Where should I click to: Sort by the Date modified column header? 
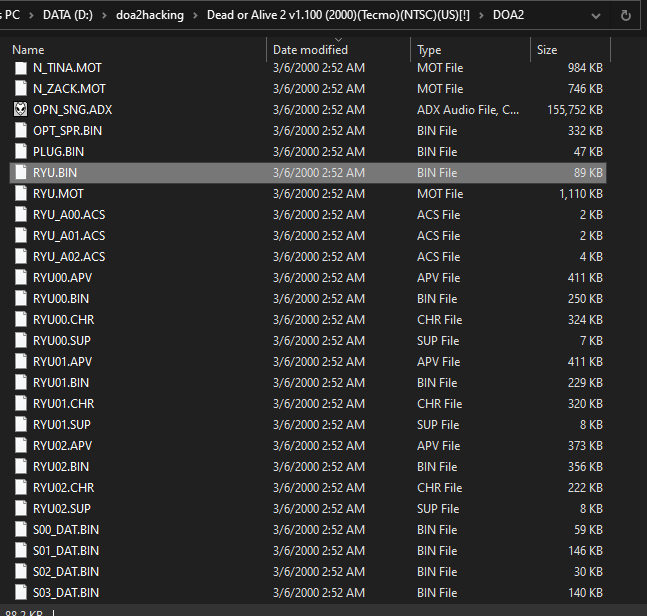[x=310, y=49]
